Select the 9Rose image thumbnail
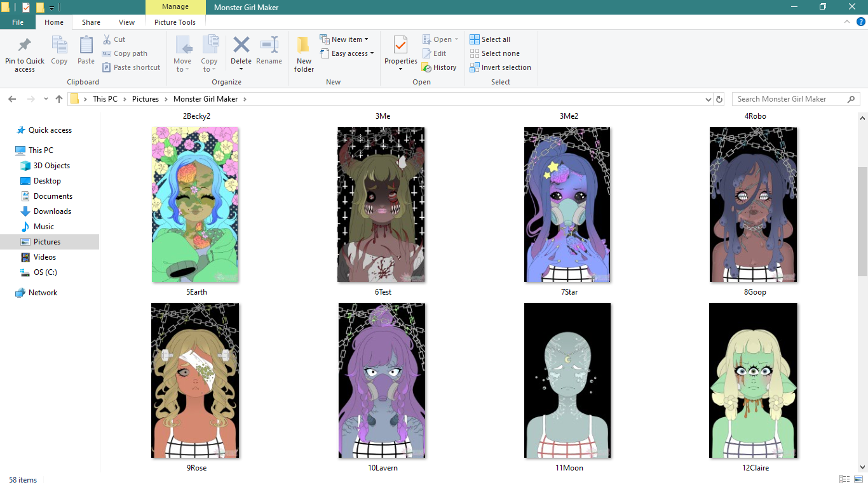Screen dimensions: 868x487 pos(195,380)
